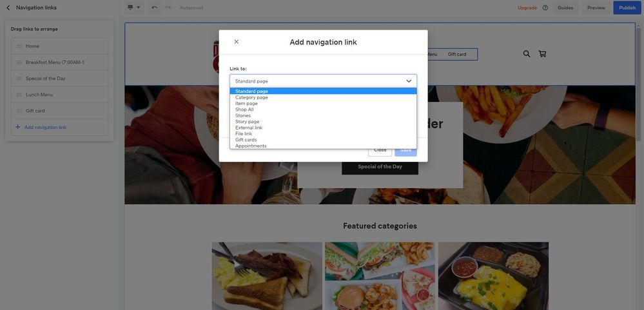
Task: Click the breakfast plate category thumbnail
Action: [267, 276]
